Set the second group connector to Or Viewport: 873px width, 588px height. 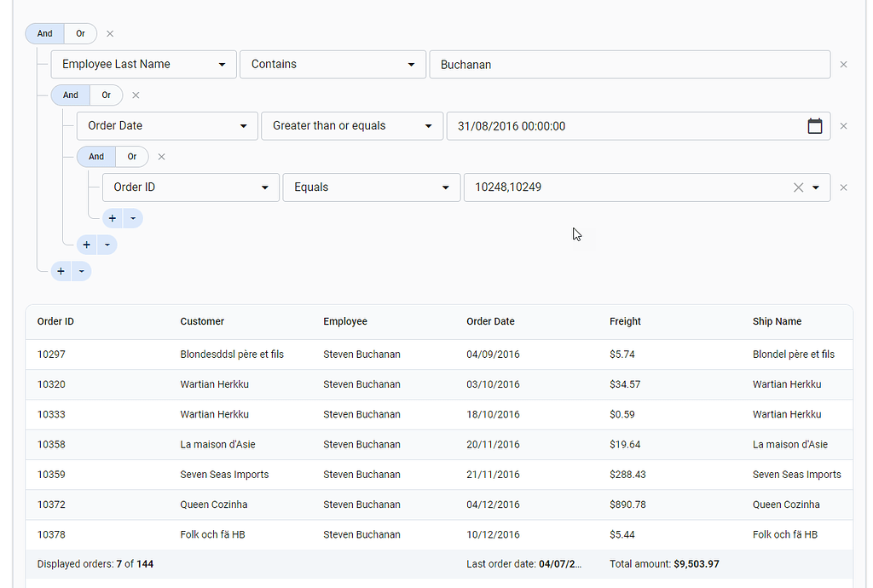tap(106, 95)
